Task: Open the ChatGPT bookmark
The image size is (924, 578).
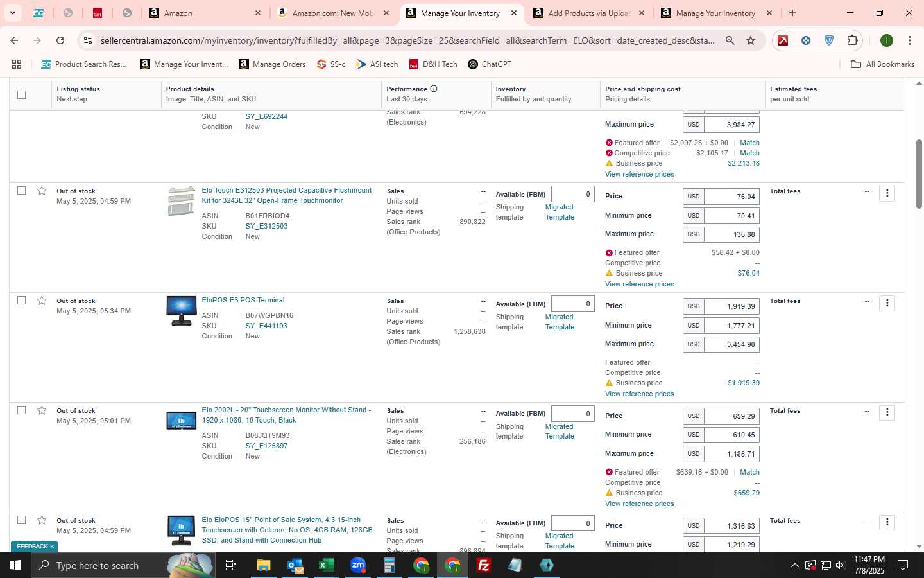Action: point(490,64)
